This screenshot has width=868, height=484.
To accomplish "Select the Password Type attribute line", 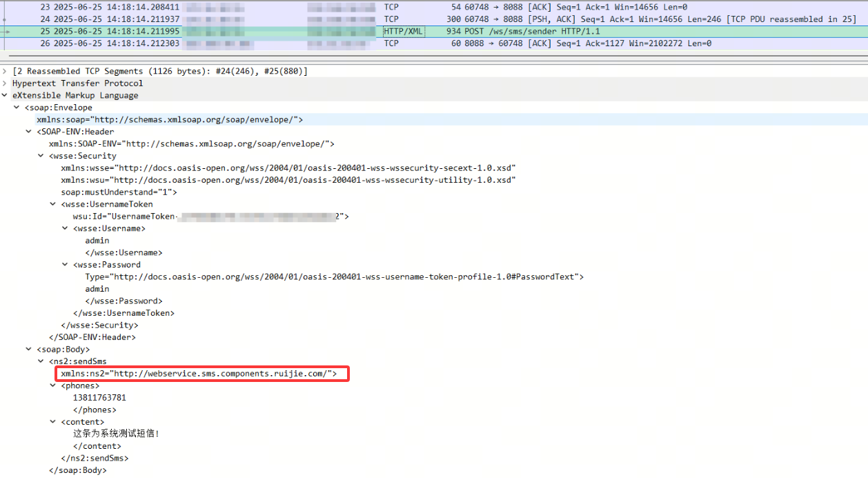I will click(x=334, y=276).
